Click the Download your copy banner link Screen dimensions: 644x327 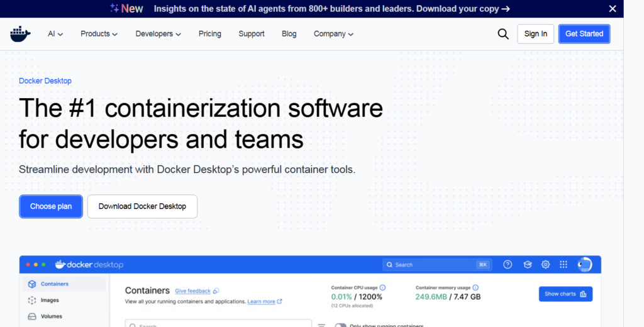coord(463,9)
